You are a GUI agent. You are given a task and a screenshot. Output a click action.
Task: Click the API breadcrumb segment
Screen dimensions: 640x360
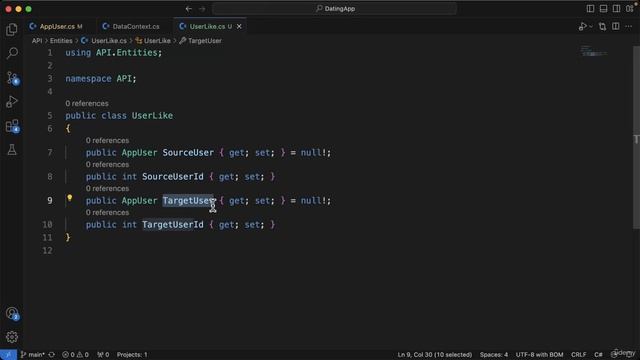coord(37,41)
